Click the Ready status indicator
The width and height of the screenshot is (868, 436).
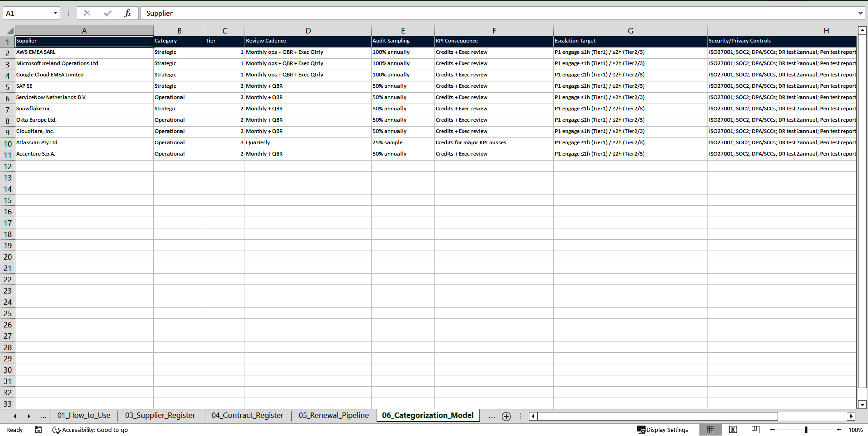(x=14, y=430)
